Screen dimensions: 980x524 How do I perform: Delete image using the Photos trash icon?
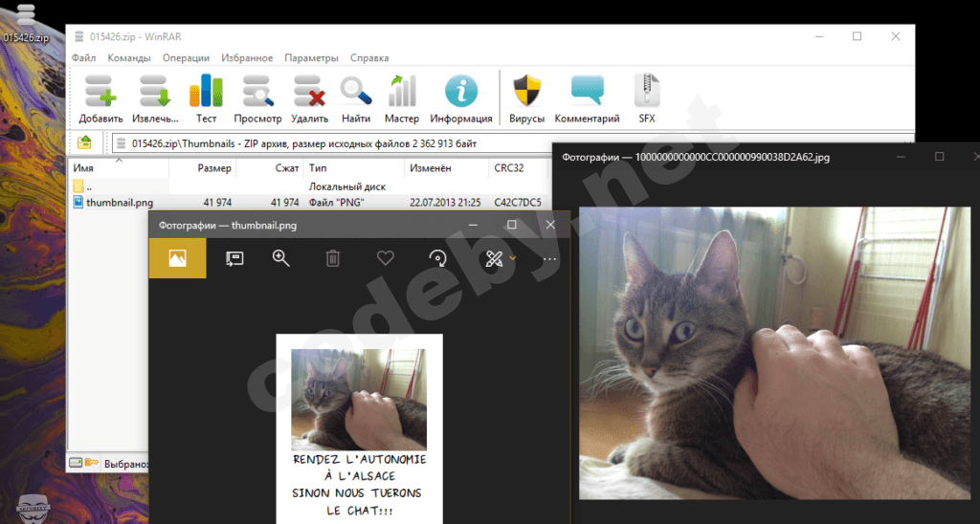(x=333, y=258)
